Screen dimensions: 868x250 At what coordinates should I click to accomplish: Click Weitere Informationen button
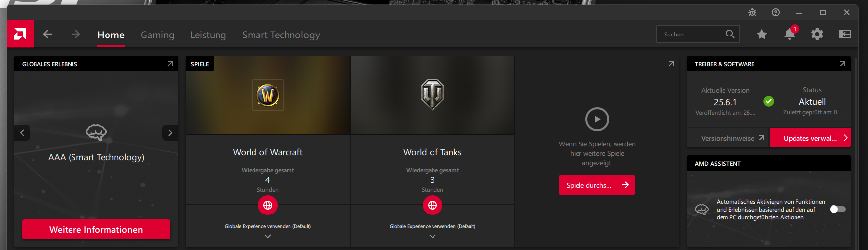(x=96, y=229)
